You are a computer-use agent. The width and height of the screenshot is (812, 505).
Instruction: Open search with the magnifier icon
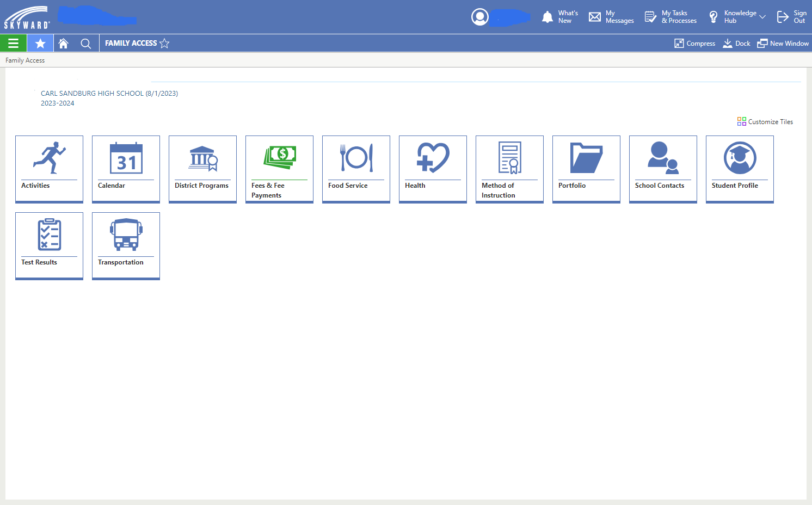tap(85, 43)
